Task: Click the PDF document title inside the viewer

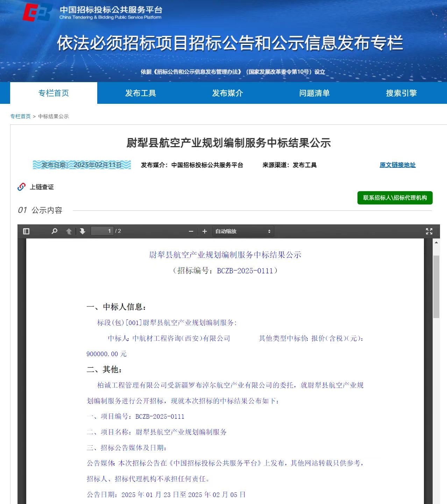Action: [x=225, y=255]
